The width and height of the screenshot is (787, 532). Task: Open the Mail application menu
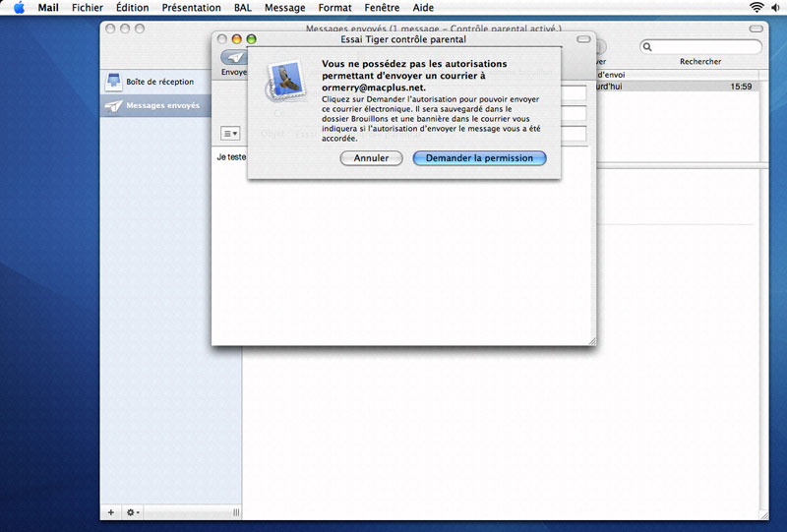(48, 8)
